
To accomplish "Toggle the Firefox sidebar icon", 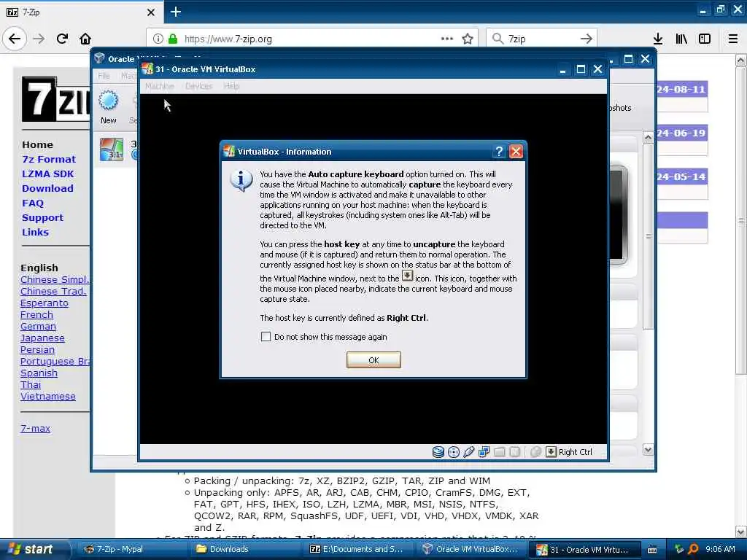I will click(705, 39).
